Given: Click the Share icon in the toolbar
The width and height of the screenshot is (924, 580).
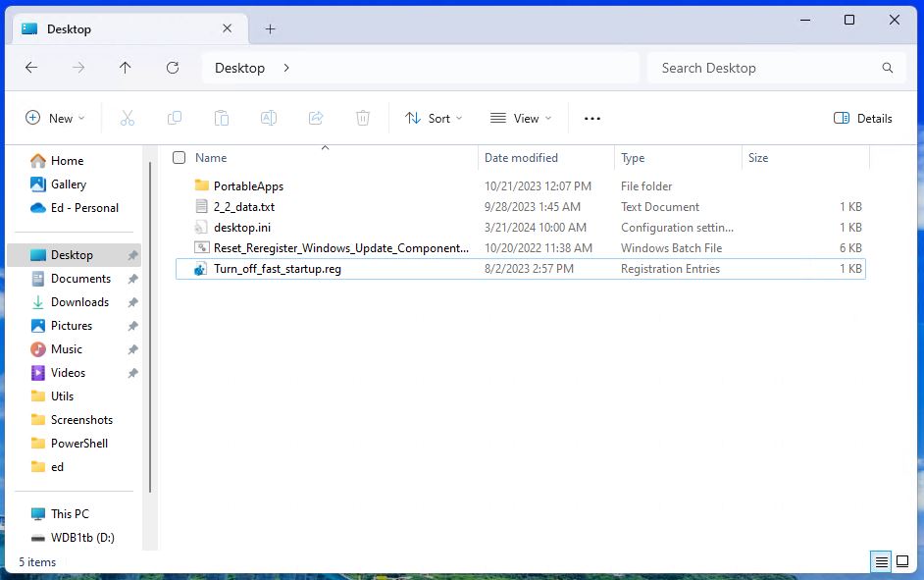Looking at the screenshot, I should [316, 118].
